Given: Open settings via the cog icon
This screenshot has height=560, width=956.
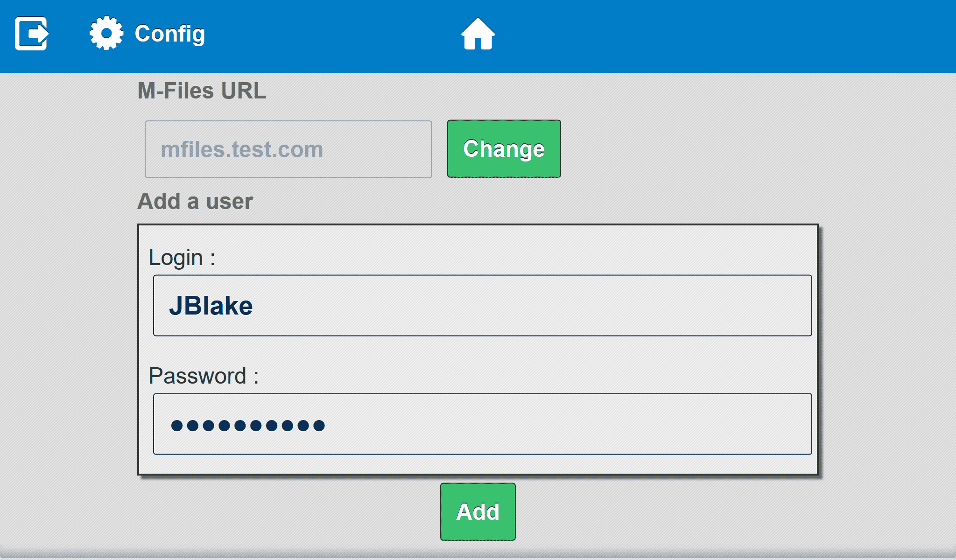Looking at the screenshot, I should [x=106, y=33].
